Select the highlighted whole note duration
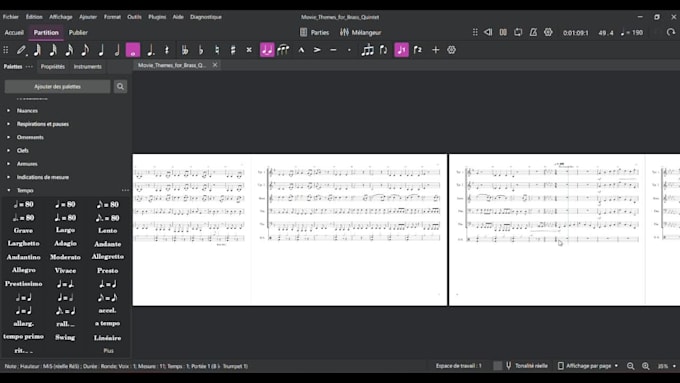The height and width of the screenshot is (383, 680). (133, 50)
